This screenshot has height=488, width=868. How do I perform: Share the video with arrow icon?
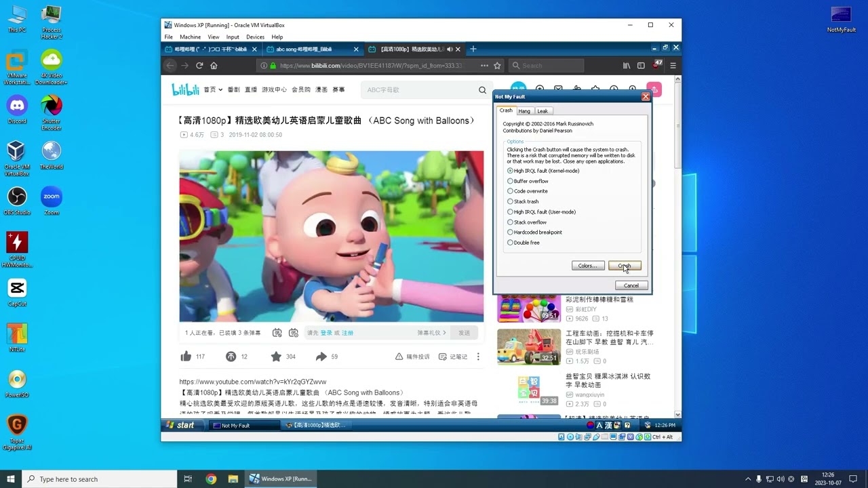point(321,357)
